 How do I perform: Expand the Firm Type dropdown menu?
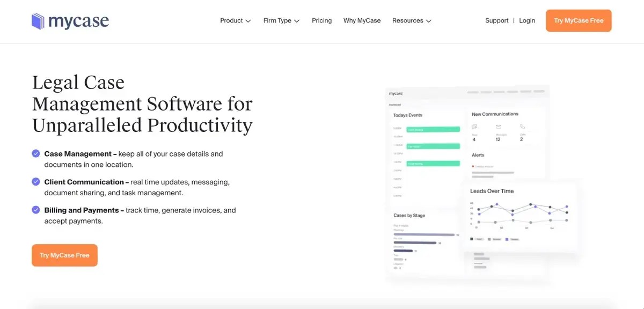pos(281,20)
